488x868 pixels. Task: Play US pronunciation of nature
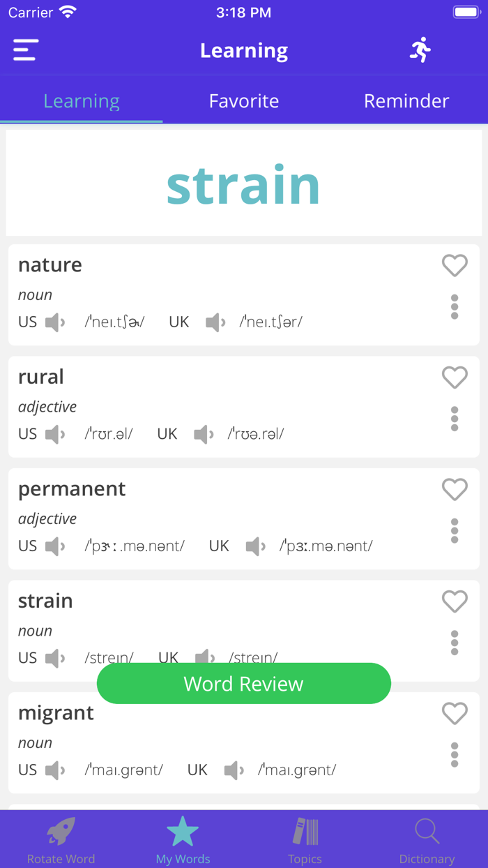[x=54, y=322]
